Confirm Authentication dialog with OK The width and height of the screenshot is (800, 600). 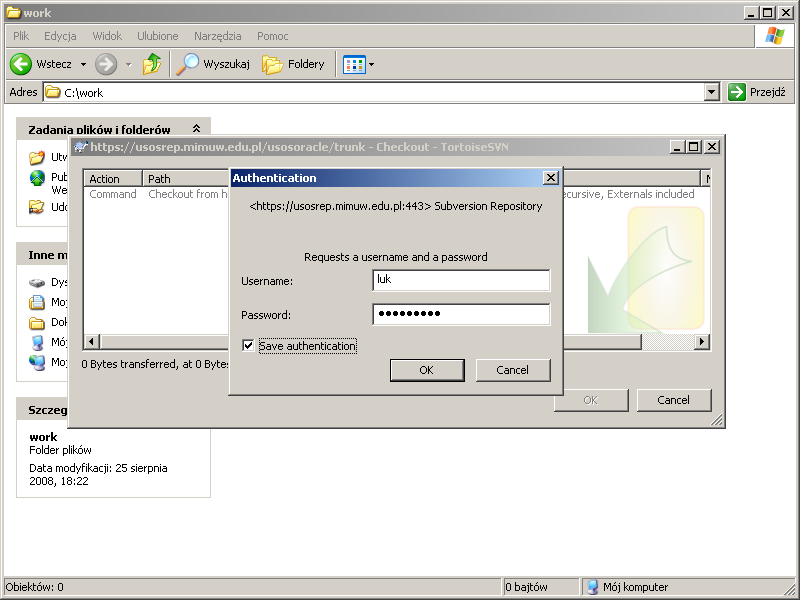427,370
